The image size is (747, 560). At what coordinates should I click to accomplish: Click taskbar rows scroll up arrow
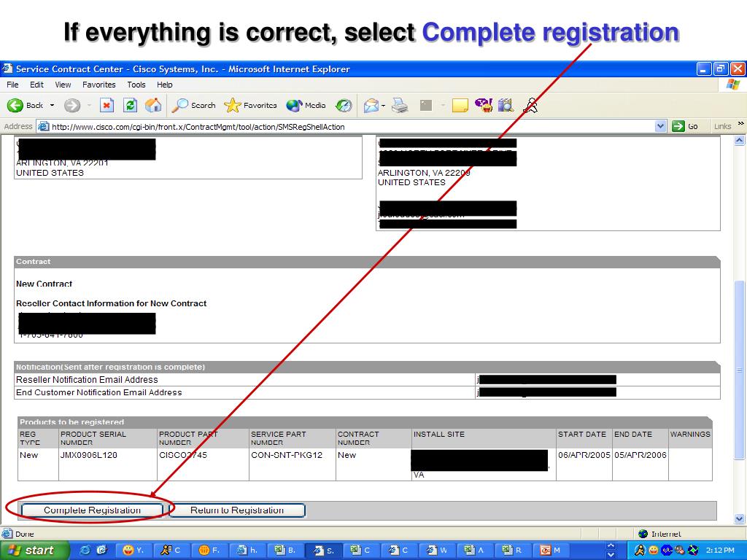click(612, 545)
